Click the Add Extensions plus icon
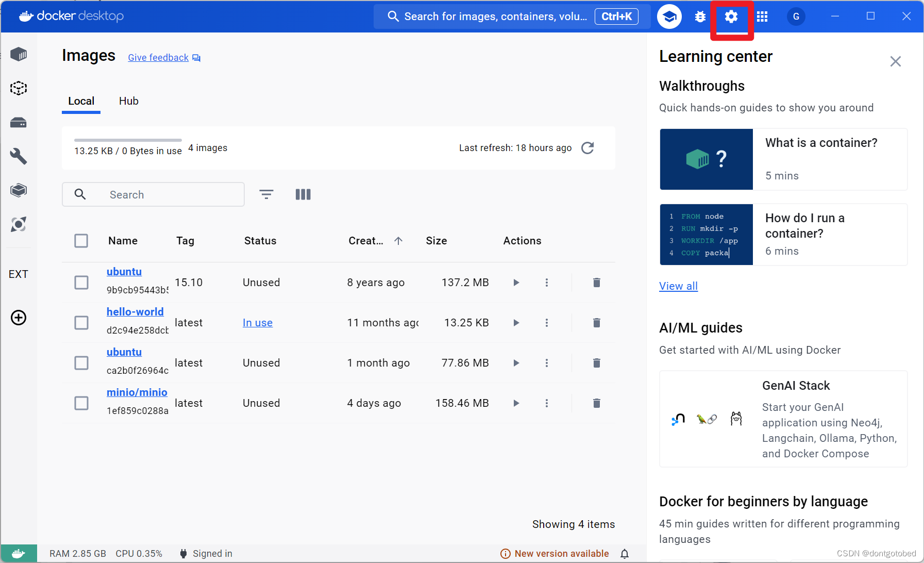 click(x=19, y=318)
